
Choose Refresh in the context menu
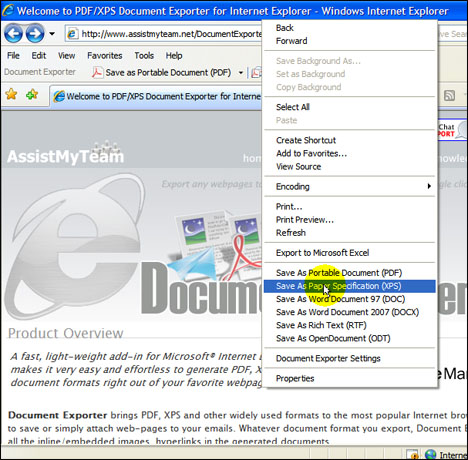click(350, 233)
